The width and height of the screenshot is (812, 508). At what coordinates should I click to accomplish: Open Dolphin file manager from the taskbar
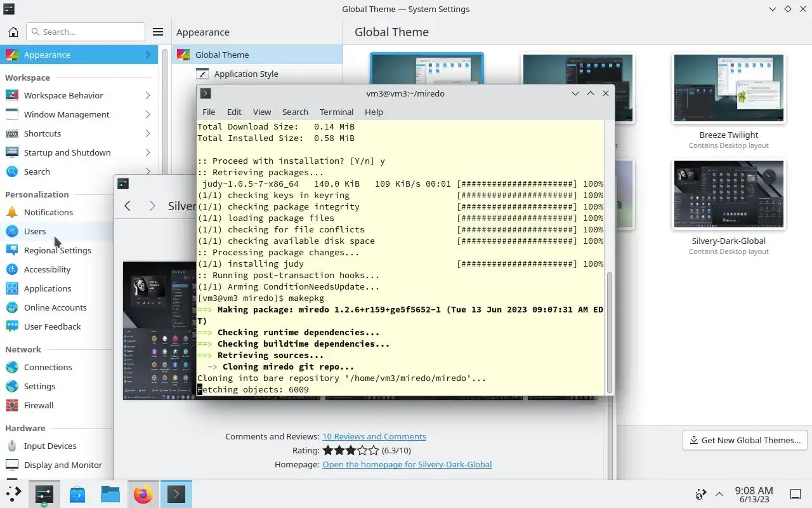[110, 494]
